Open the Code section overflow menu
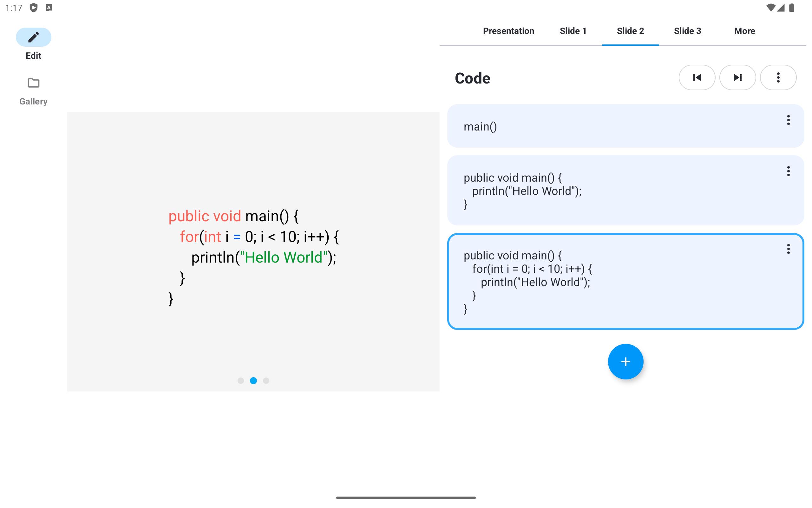 (778, 77)
